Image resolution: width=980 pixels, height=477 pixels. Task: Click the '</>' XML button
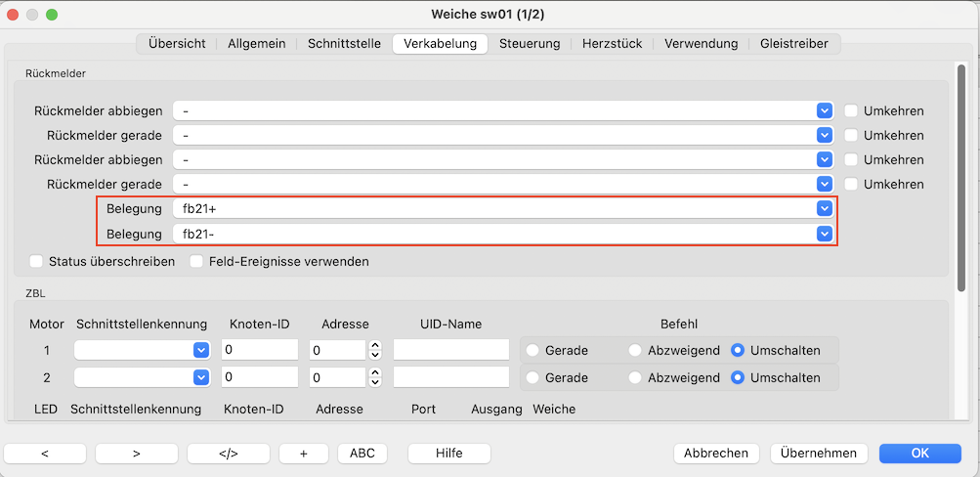[x=229, y=453]
